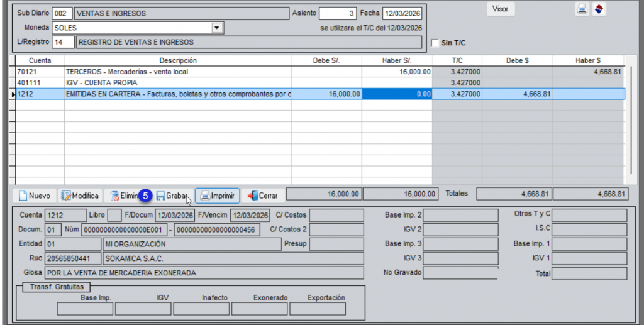Click the Transf. Gratuitas Base Imp. field
Screen dimensions: 644x325
pyautogui.click(x=85, y=309)
